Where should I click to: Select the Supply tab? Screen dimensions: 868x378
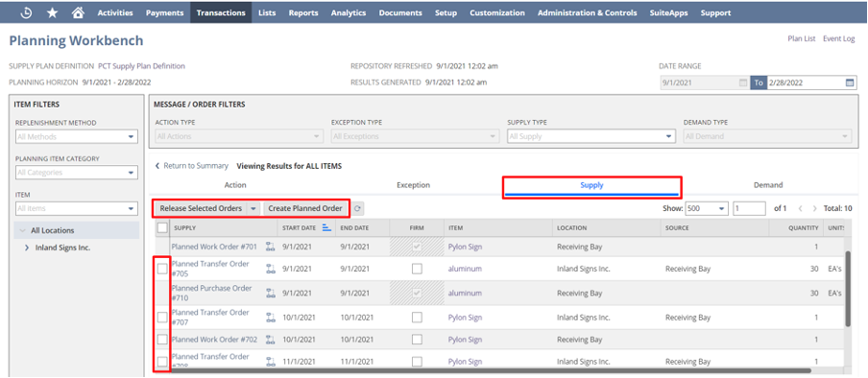(x=591, y=186)
